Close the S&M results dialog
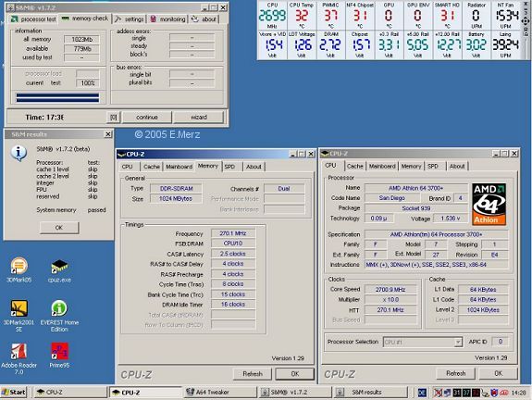Viewport: 532px width, 400px height. point(108,134)
